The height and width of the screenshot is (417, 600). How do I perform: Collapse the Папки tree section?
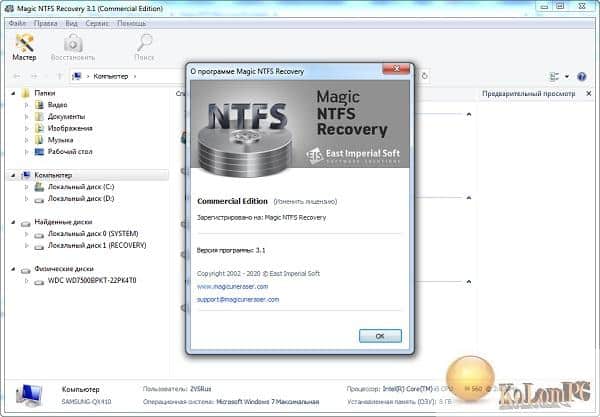click(x=13, y=93)
